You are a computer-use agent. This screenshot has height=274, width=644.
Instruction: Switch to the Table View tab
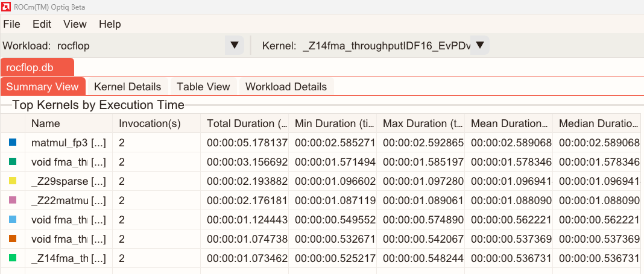203,87
